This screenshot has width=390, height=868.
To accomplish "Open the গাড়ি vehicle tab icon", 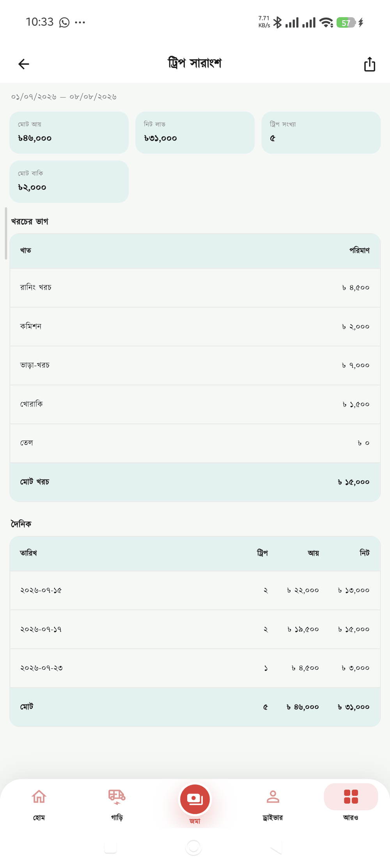I will (x=117, y=796).
